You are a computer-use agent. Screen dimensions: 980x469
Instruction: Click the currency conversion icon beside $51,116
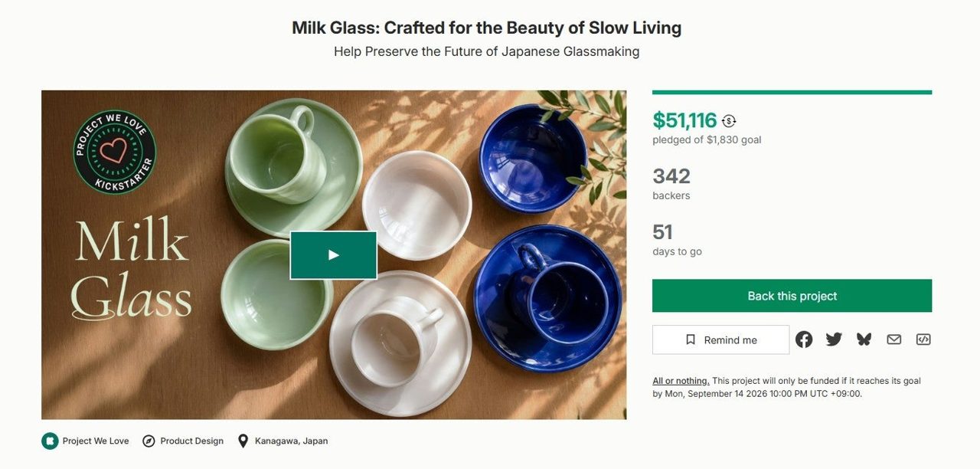729,121
